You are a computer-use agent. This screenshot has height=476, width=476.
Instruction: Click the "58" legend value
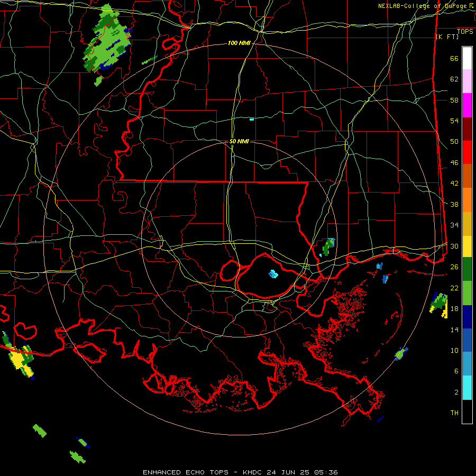pos(454,100)
